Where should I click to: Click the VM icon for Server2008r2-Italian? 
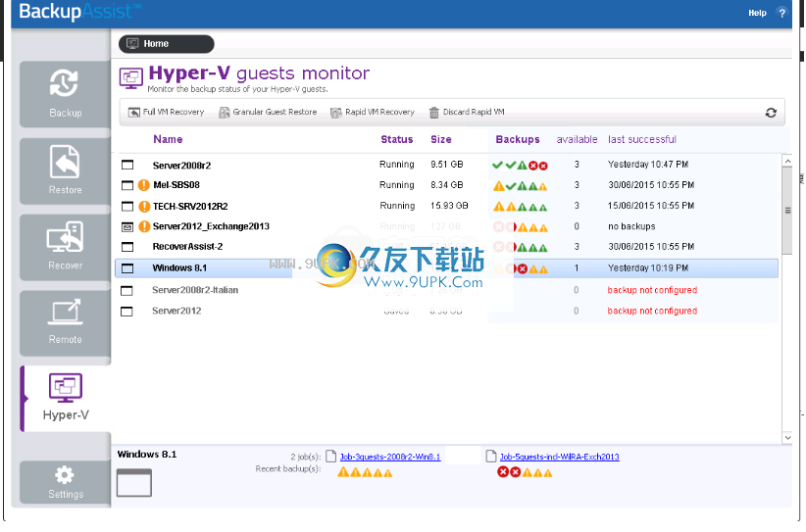click(x=126, y=291)
